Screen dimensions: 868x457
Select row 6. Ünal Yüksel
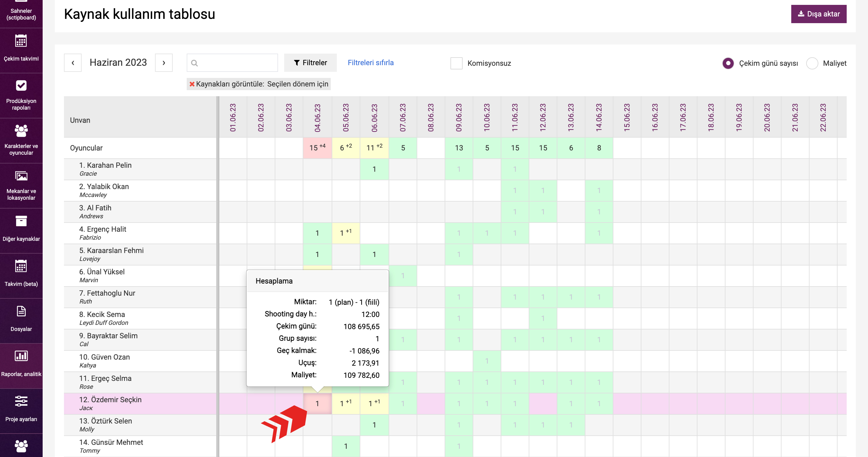coord(140,276)
